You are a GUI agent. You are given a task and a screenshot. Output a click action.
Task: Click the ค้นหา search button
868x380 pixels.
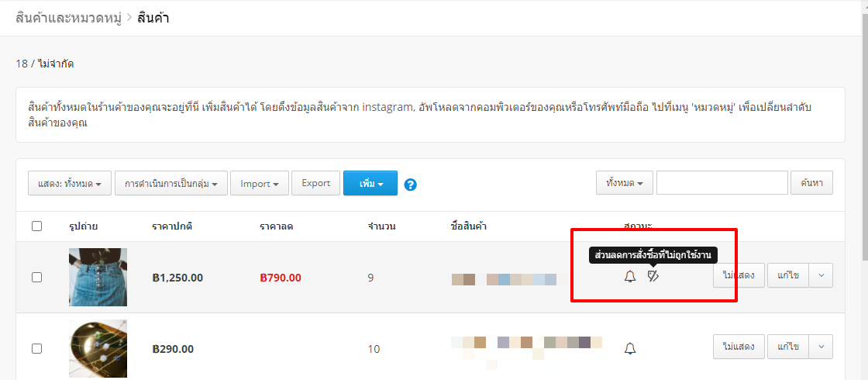[812, 183]
